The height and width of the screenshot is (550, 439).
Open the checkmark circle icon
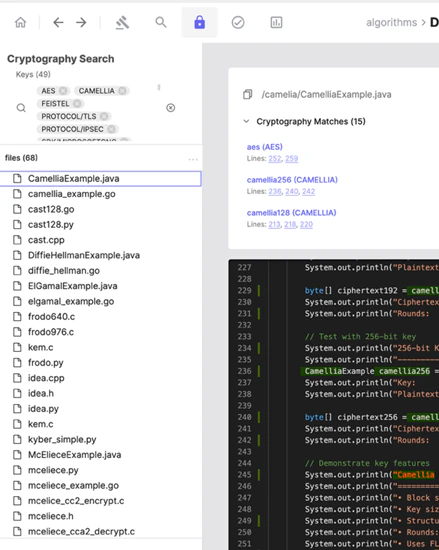click(x=238, y=22)
